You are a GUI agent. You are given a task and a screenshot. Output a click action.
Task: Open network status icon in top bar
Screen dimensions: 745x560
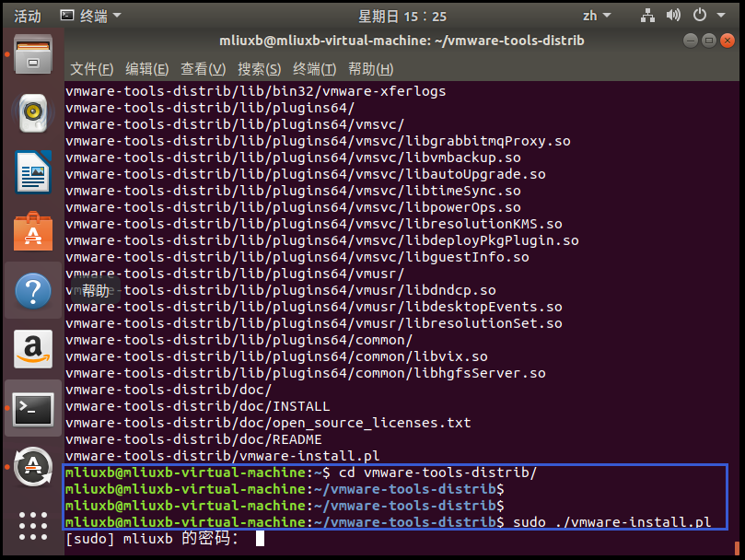[647, 16]
